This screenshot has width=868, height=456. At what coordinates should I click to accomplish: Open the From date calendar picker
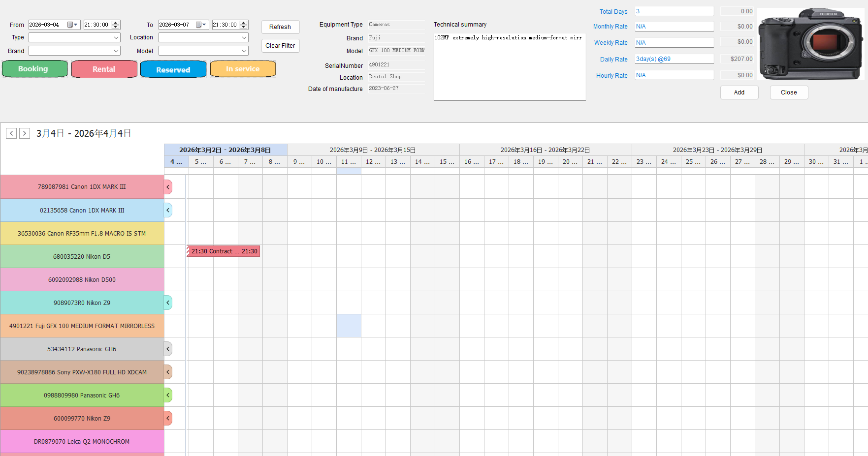tap(73, 25)
